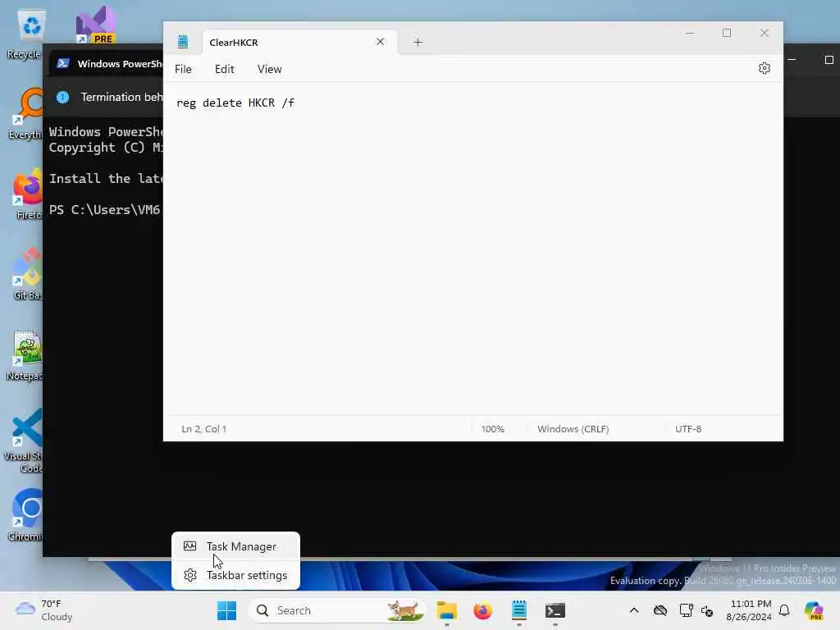Close the Notepad window

pyautogui.click(x=765, y=33)
